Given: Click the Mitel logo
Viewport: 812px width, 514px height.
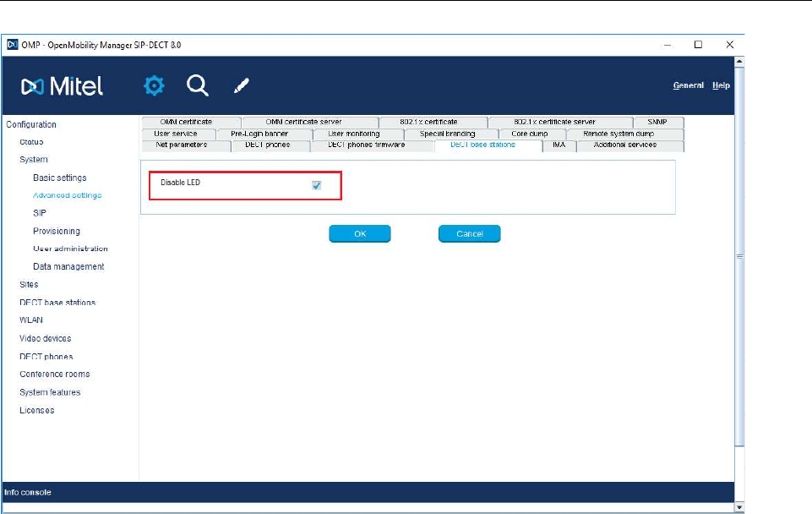Looking at the screenshot, I should pyautogui.click(x=63, y=86).
